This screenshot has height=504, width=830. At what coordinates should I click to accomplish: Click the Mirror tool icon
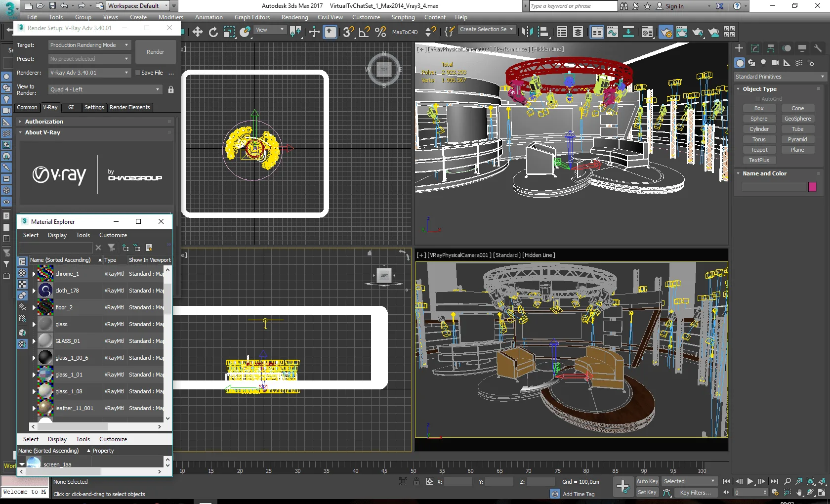tap(527, 32)
